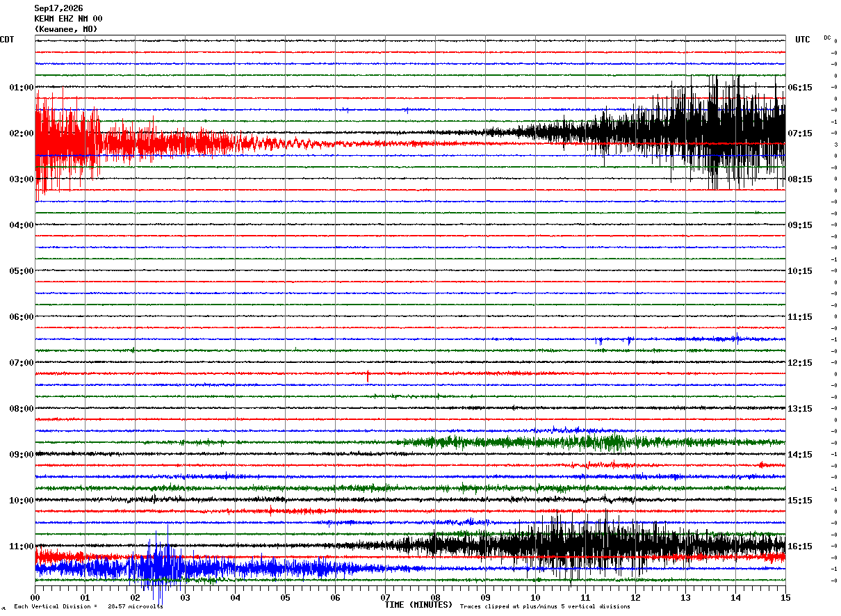The image size is (841, 616).
Task: Select the 15 minute tick on the time axis
Action: pos(785,597)
